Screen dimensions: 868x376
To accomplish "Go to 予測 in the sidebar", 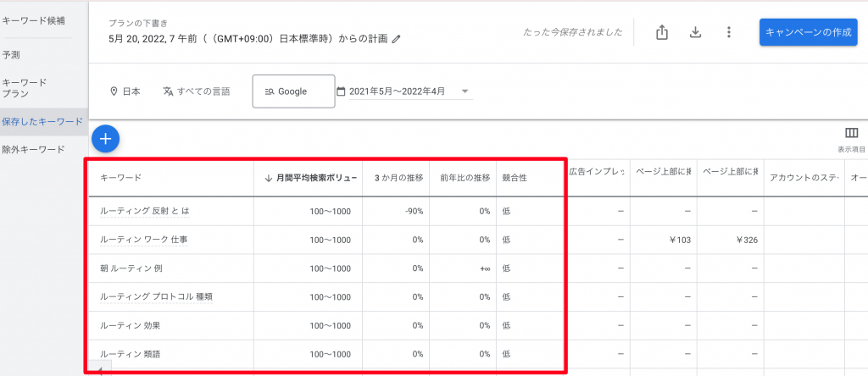I will click(x=12, y=54).
